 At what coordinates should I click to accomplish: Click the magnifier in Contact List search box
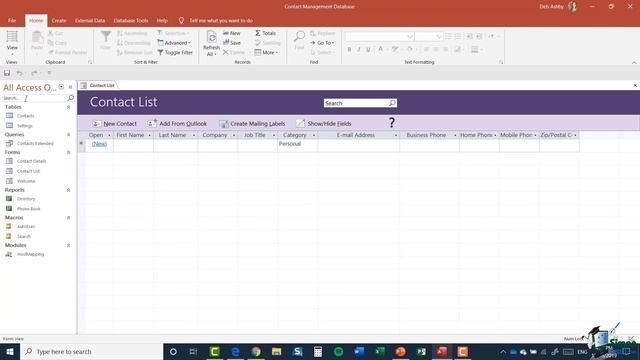(392, 103)
